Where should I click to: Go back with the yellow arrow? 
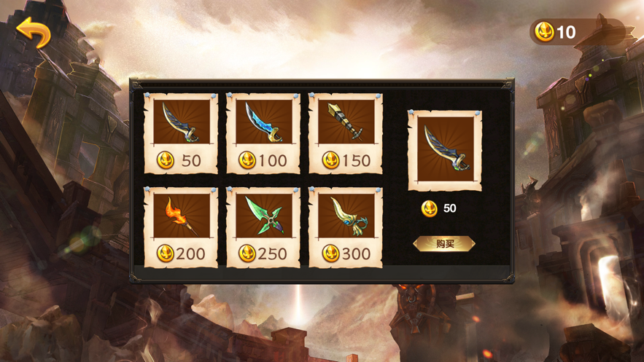pyautogui.click(x=34, y=32)
